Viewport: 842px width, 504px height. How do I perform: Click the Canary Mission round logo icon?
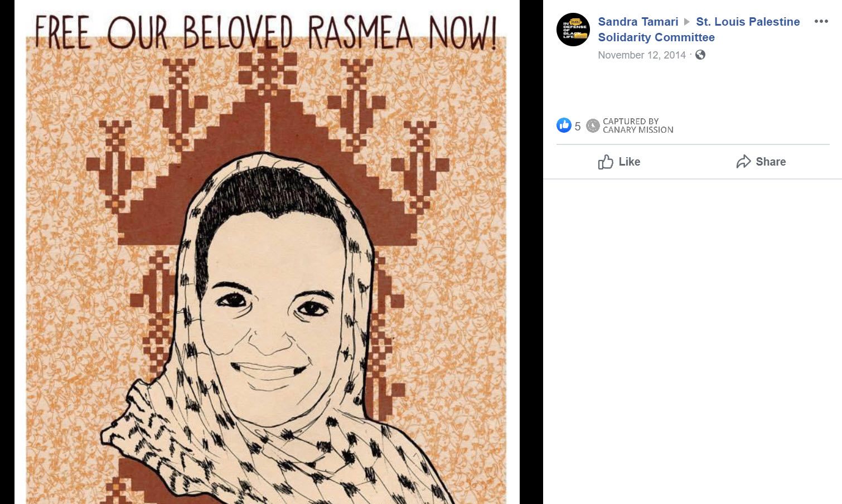click(x=593, y=125)
